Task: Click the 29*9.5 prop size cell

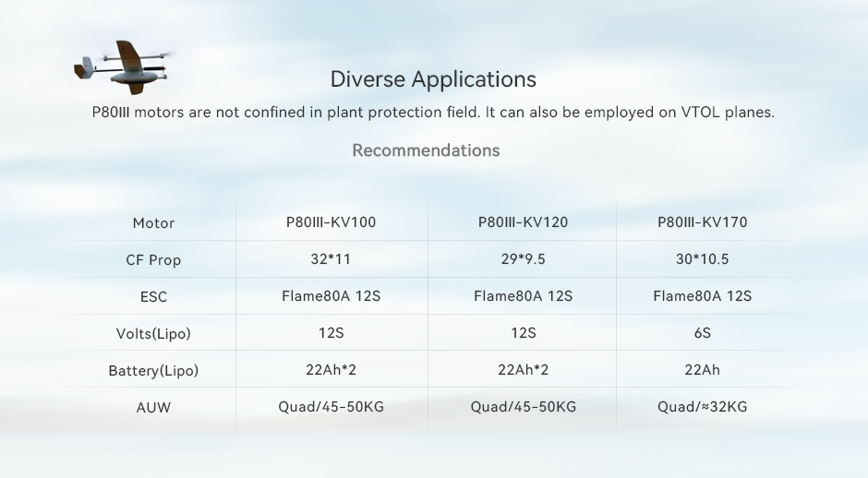Action: coord(523,259)
